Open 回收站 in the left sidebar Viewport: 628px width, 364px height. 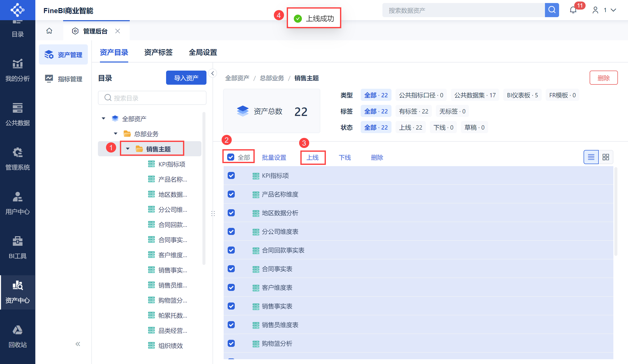tap(18, 336)
